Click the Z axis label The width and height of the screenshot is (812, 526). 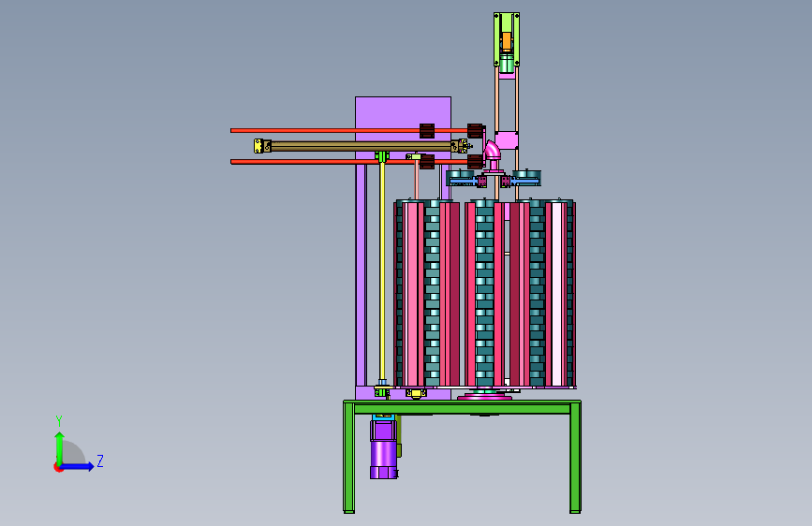100,460
